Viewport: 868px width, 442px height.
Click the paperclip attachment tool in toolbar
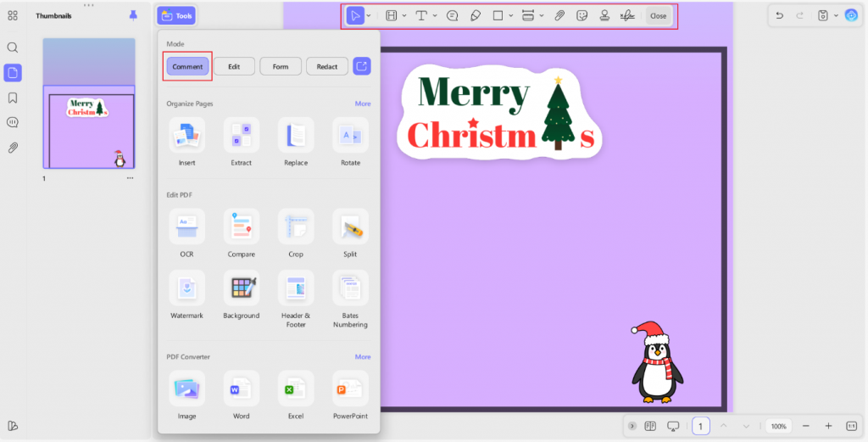[x=559, y=15]
